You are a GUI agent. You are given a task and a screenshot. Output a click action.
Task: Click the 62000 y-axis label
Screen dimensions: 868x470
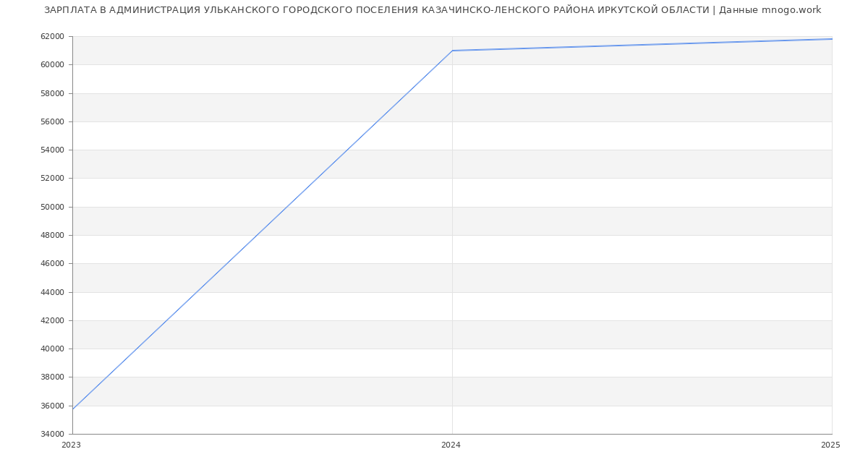coord(52,36)
